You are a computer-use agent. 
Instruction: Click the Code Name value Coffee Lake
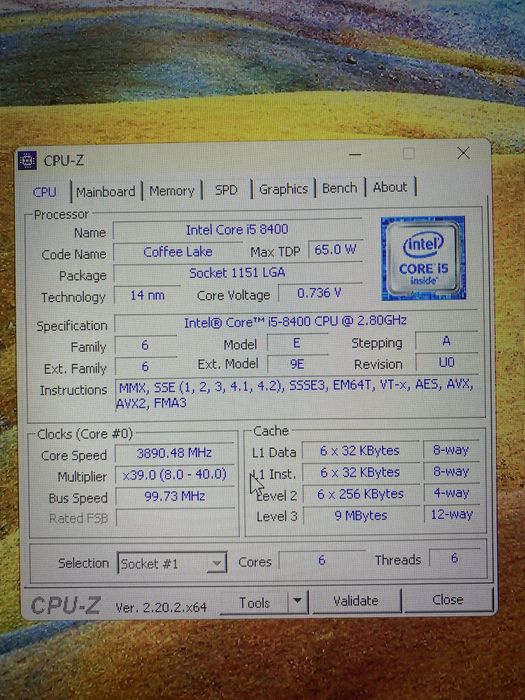178,252
